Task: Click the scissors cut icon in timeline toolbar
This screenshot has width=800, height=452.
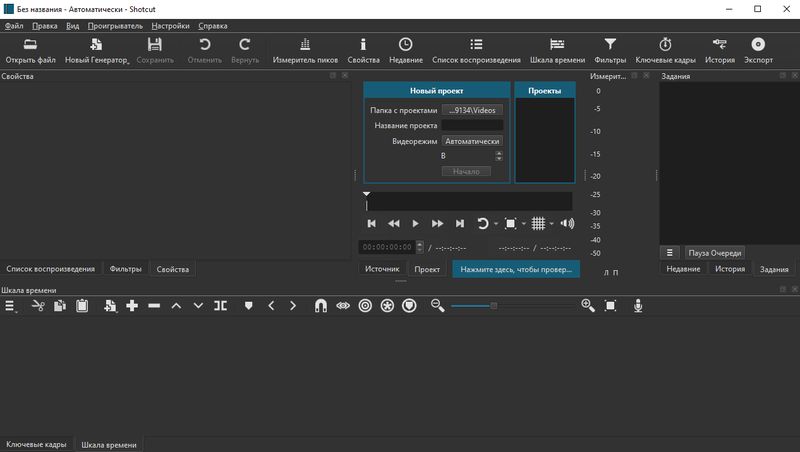Action: pyautogui.click(x=38, y=306)
